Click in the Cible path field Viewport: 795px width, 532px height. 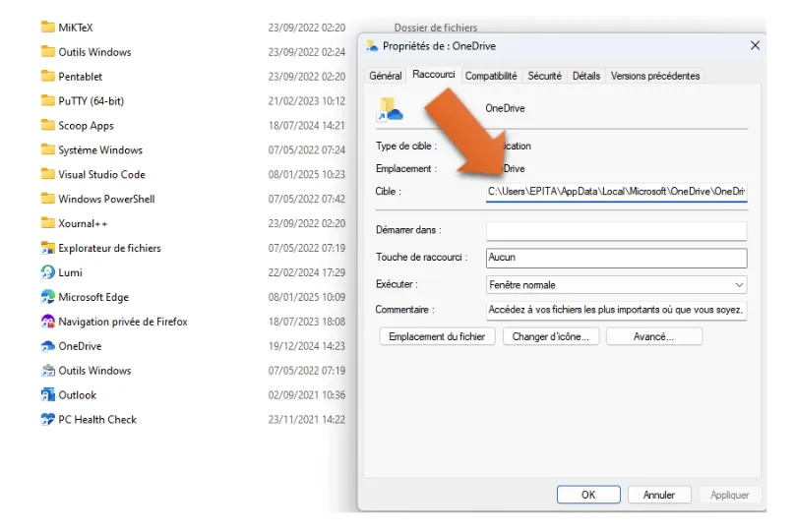pyautogui.click(x=617, y=192)
